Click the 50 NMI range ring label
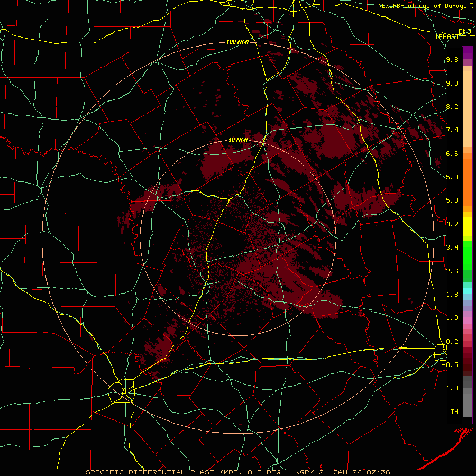Image resolution: width=476 pixels, height=476 pixels. [x=238, y=140]
